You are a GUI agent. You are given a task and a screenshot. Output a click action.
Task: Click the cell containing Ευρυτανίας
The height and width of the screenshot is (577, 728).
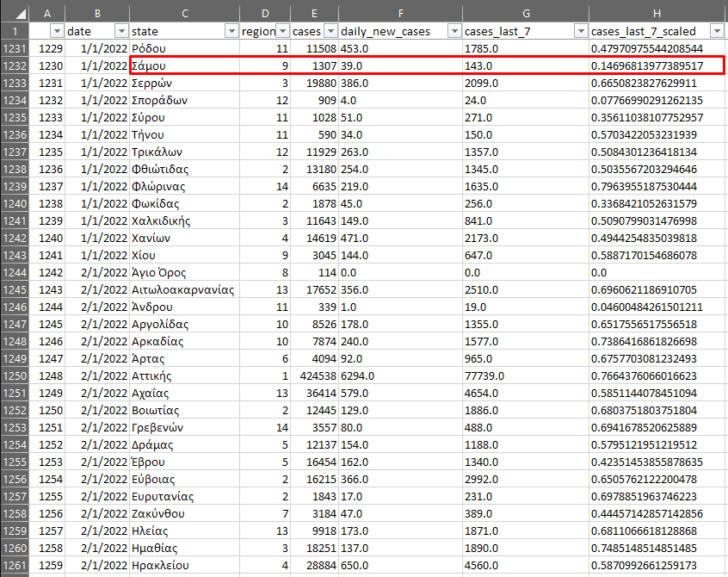click(185, 497)
